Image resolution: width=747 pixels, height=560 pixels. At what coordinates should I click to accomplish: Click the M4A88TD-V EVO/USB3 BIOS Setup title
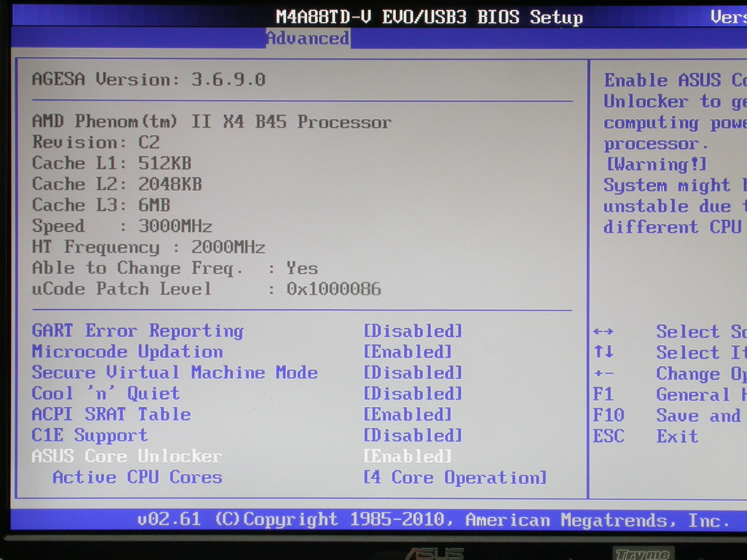tap(429, 17)
